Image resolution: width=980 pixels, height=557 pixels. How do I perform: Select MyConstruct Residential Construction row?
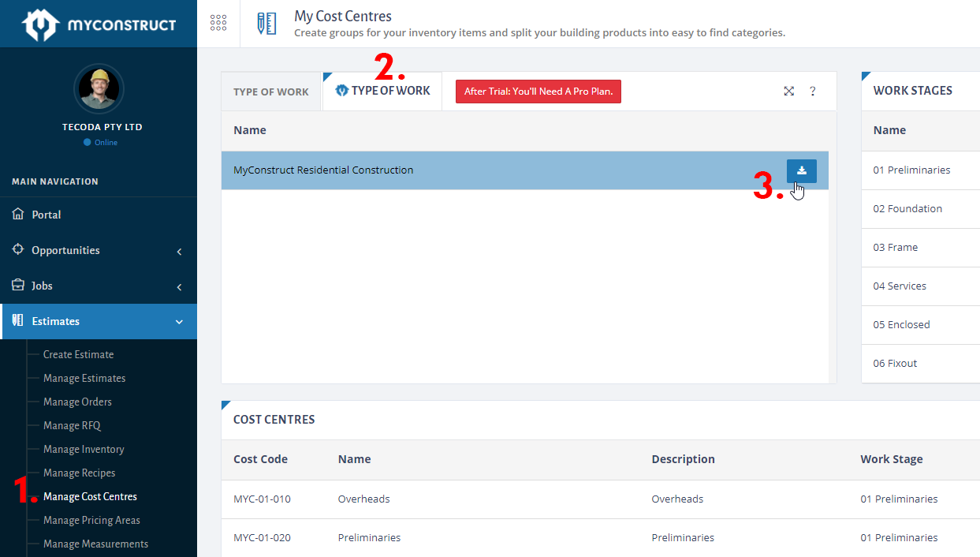(x=525, y=170)
